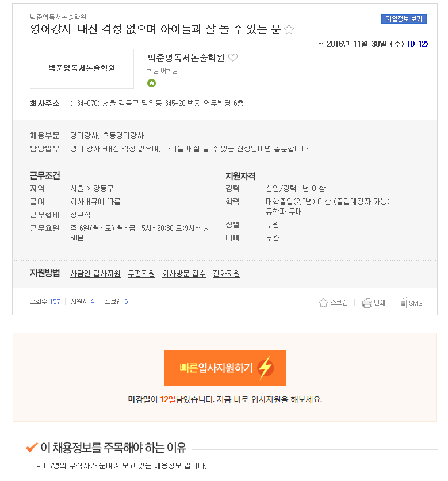Open 기업정보 보기 button
The width and height of the screenshot is (448, 481).
[x=404, y=19]
